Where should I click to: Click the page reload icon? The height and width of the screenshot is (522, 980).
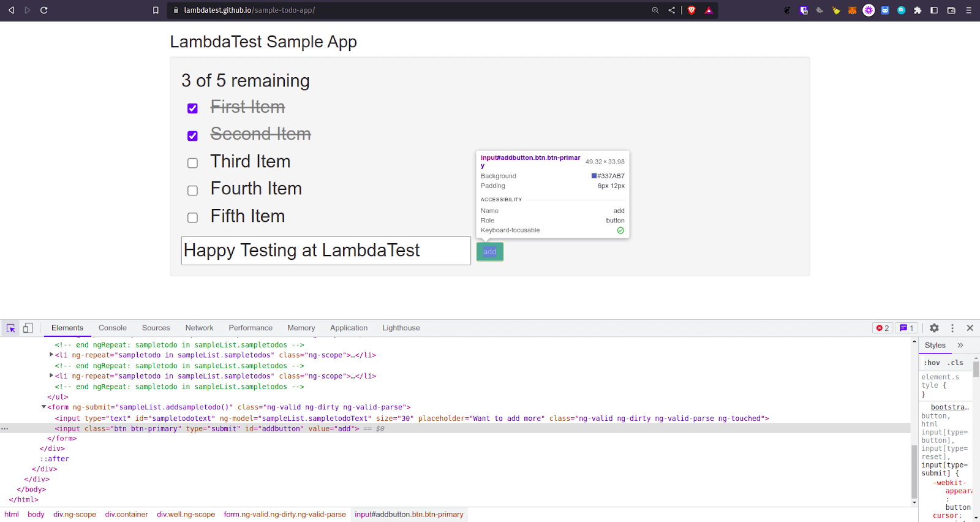point(43,10)
